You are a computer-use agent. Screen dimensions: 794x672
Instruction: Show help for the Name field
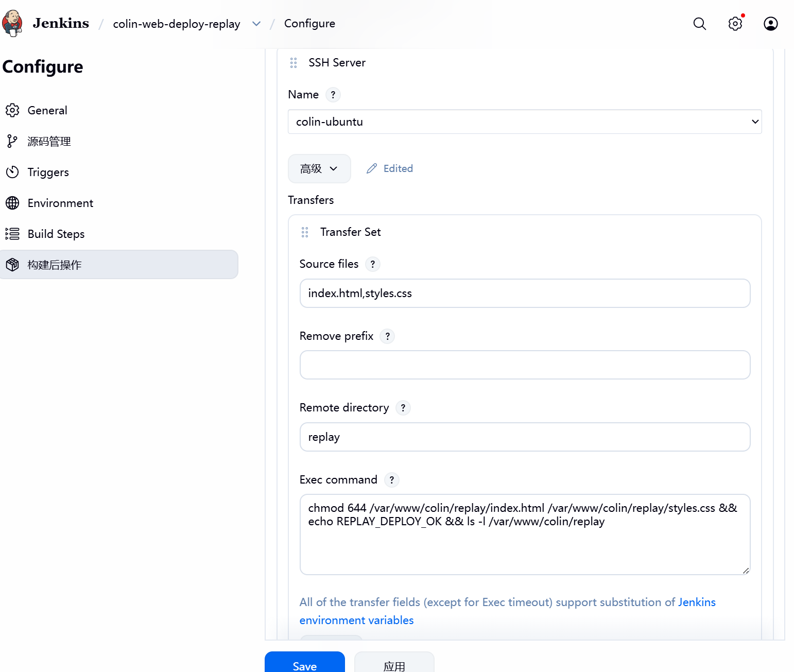(x=333, y=95)
